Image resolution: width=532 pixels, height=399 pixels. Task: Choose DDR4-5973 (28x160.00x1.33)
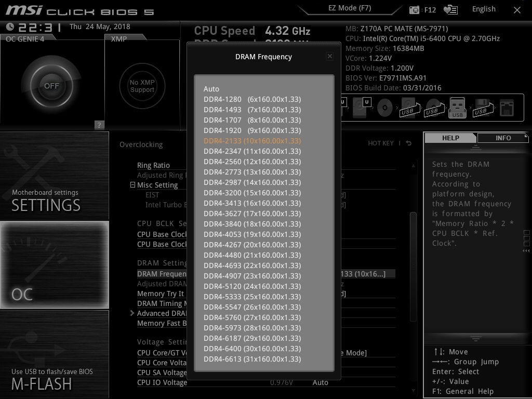(x=252, y=328)
